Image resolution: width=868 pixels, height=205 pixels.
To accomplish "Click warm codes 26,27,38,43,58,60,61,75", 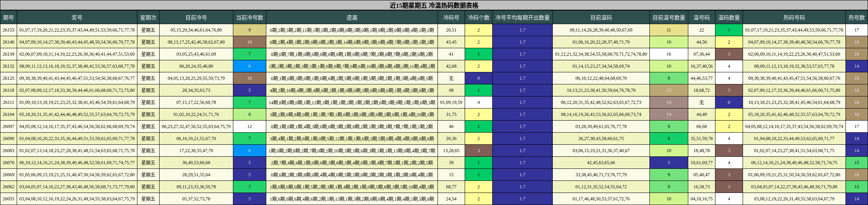I will [601, 138].
